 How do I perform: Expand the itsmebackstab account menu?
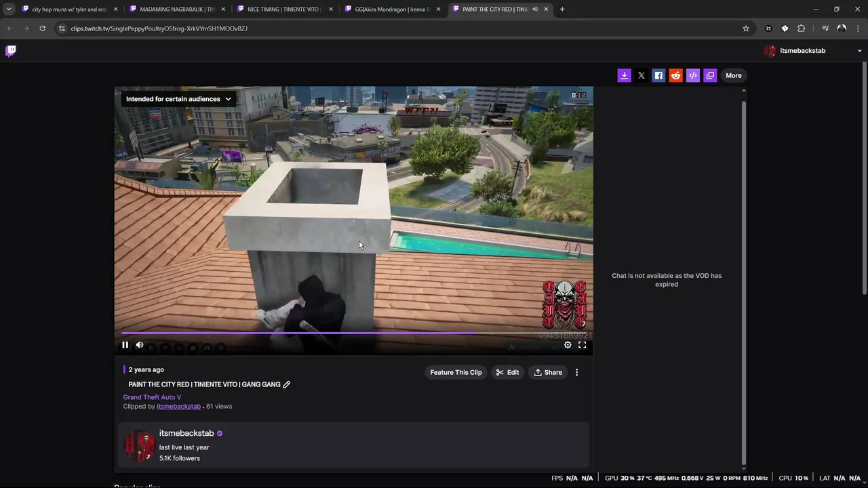point(859,51)
